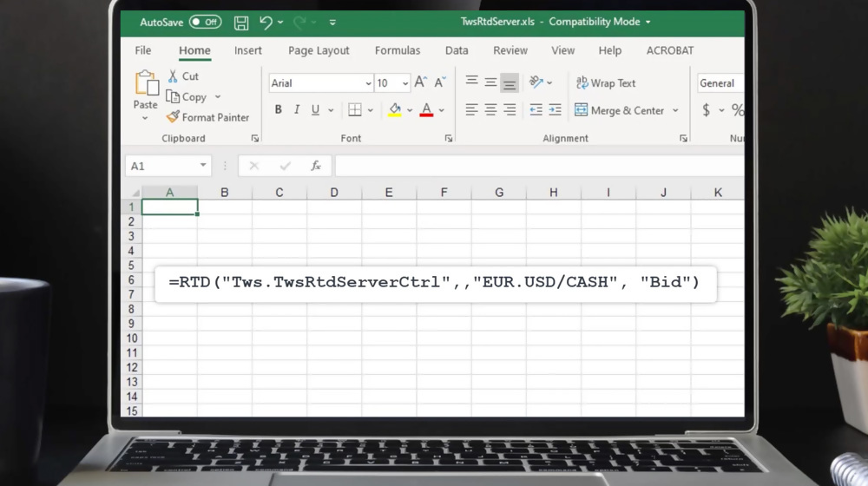Click the Paste button
Viewport: 868px width, 486px height.
tap(146, 91)
